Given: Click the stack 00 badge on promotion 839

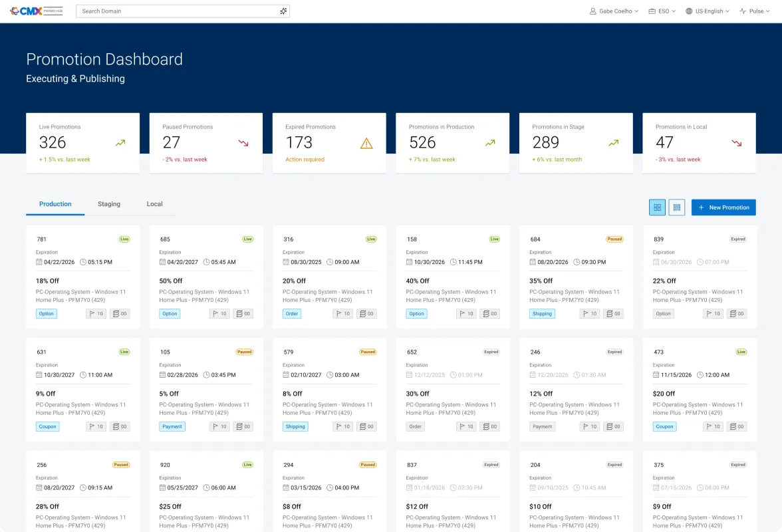Looking at the screenshot, I should click(x=737, y=314).
